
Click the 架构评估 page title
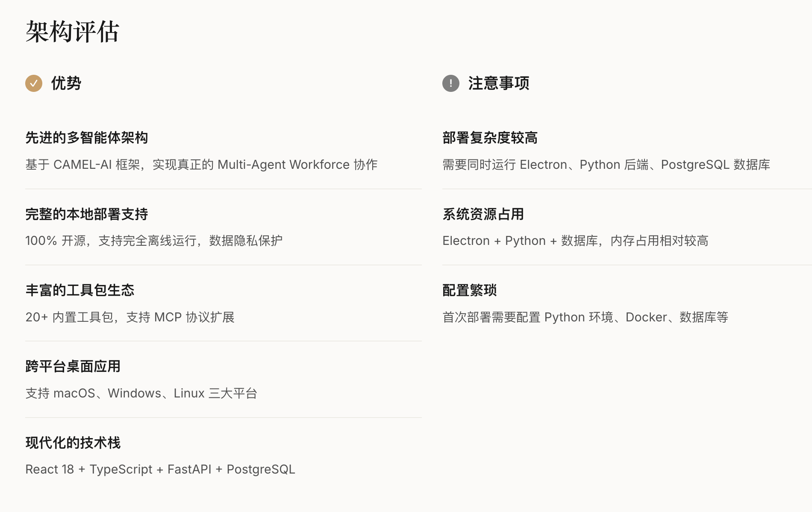click(72, 32)
